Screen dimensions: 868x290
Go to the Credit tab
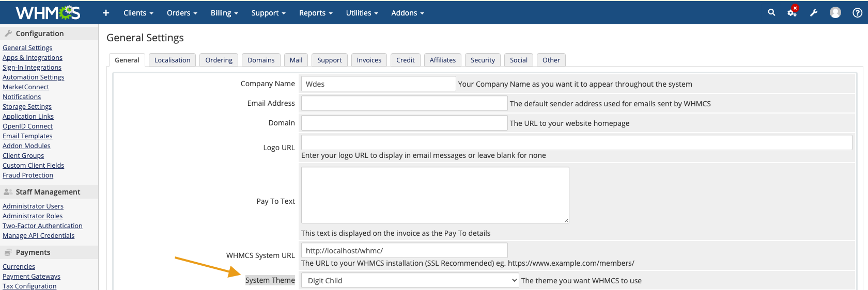click(406, 60)
